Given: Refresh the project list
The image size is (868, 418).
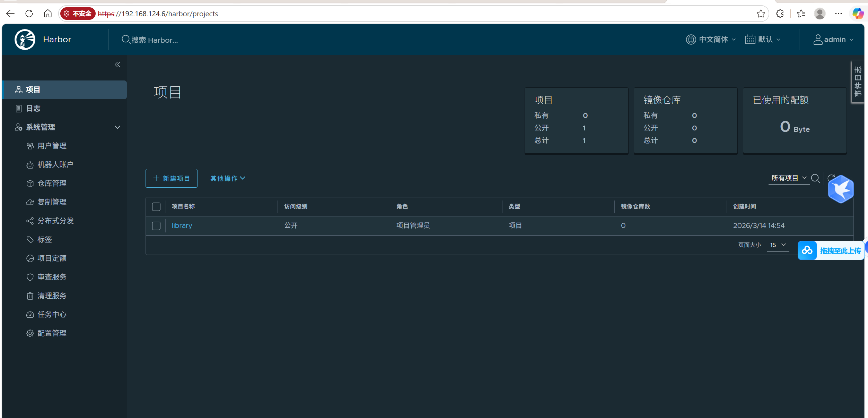Looking at the screenshot, I should tap(831, 177).
